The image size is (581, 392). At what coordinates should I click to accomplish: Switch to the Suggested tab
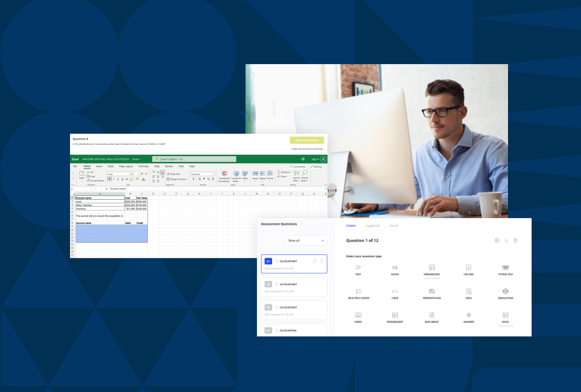coord(372,225)
